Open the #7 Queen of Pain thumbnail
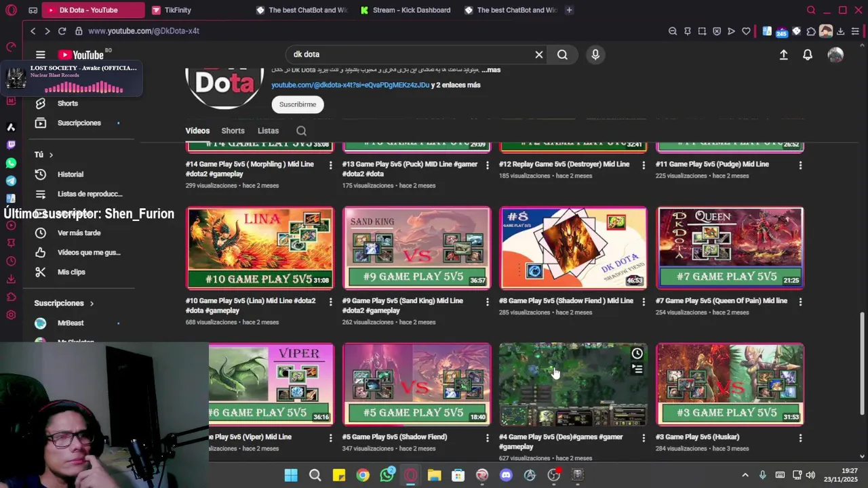 point(730,248)
